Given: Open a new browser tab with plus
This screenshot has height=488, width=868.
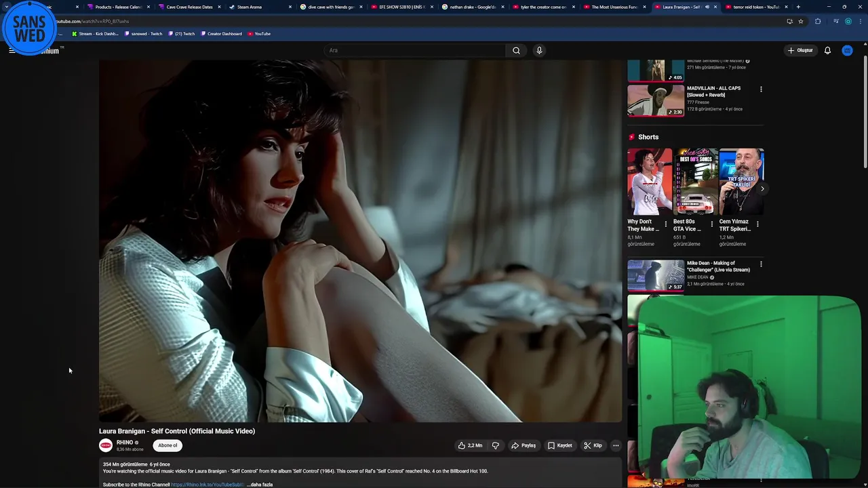Looking at the screenshot, I should point(798,7).
